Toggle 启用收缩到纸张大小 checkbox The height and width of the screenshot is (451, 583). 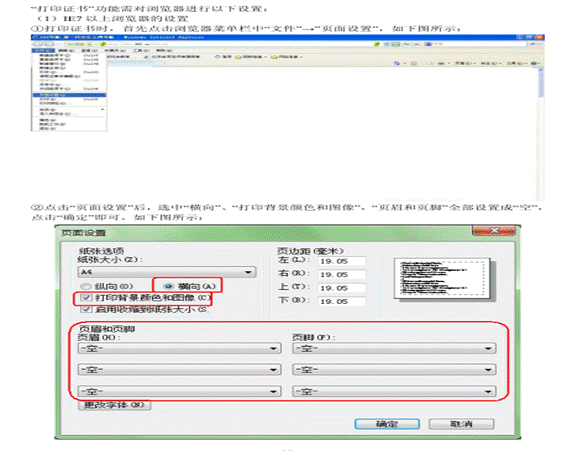tap(86, 309)
